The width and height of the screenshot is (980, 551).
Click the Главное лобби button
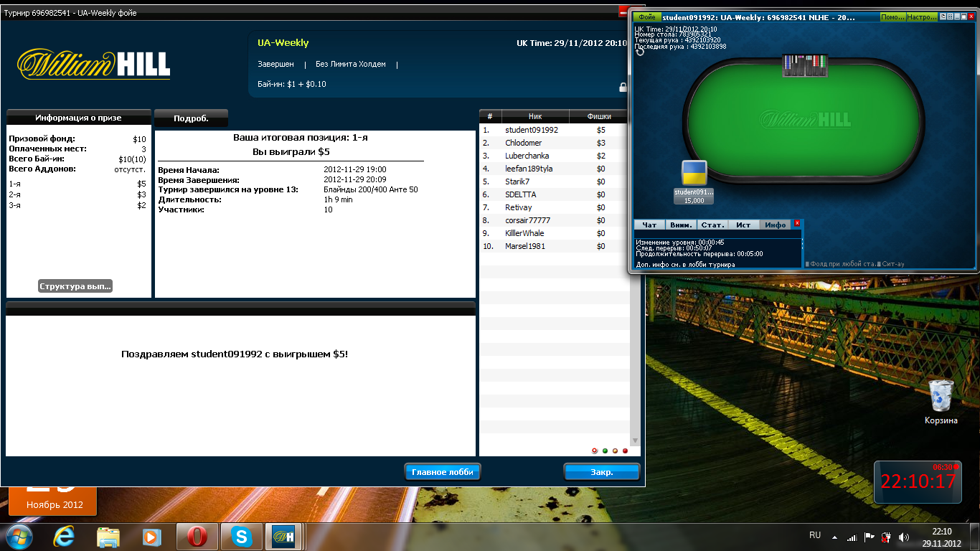point(442,472)
